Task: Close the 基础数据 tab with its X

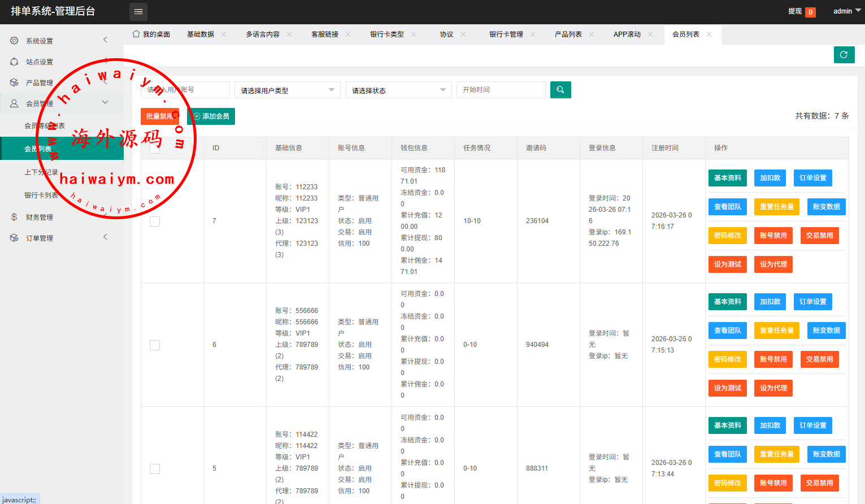Action: click(224, 34)
